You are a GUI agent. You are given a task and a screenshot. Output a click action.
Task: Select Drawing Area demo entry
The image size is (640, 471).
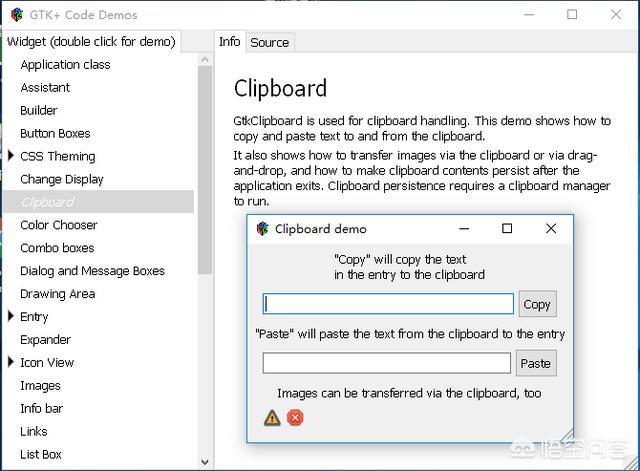click(x=58, y=294)
